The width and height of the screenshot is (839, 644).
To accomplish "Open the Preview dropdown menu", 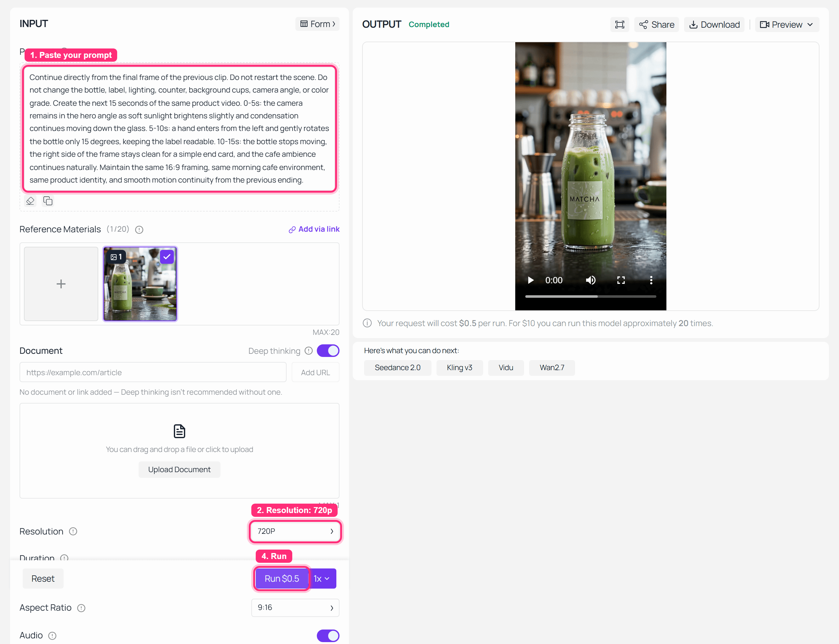I will [x=787, y=25].
